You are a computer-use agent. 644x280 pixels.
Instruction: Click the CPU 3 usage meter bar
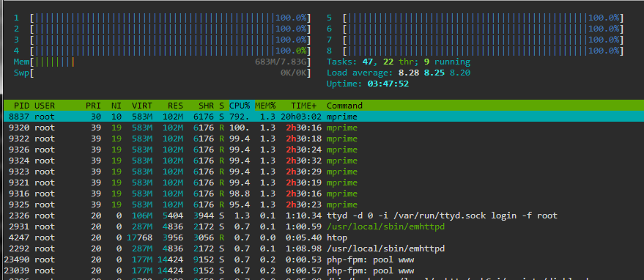tap(171, 40)
